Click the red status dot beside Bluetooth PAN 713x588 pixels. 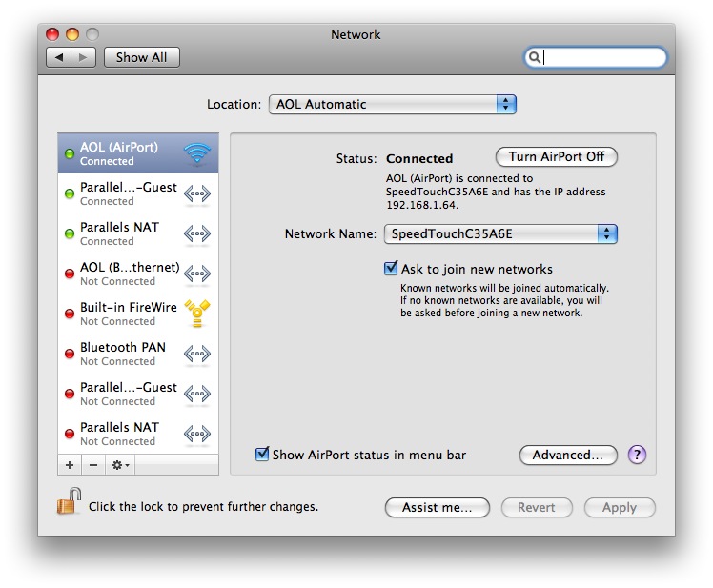(x=70, y=354)
